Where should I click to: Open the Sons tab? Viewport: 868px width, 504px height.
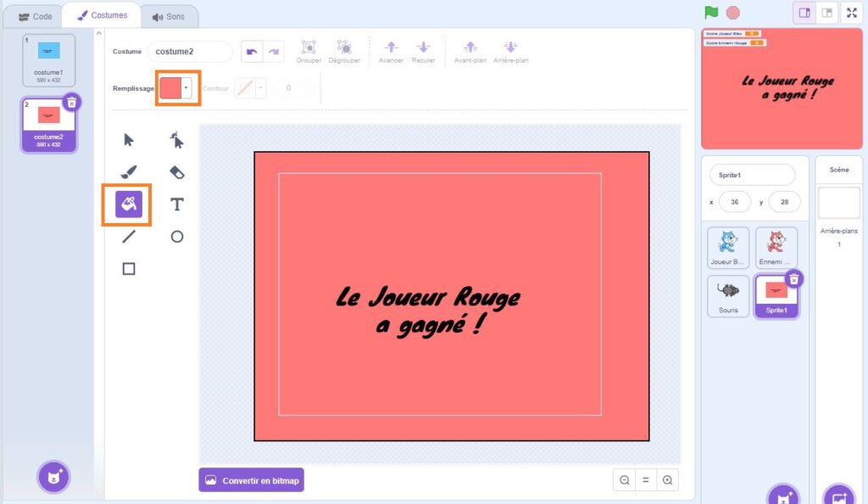click(x=168, y=16)
